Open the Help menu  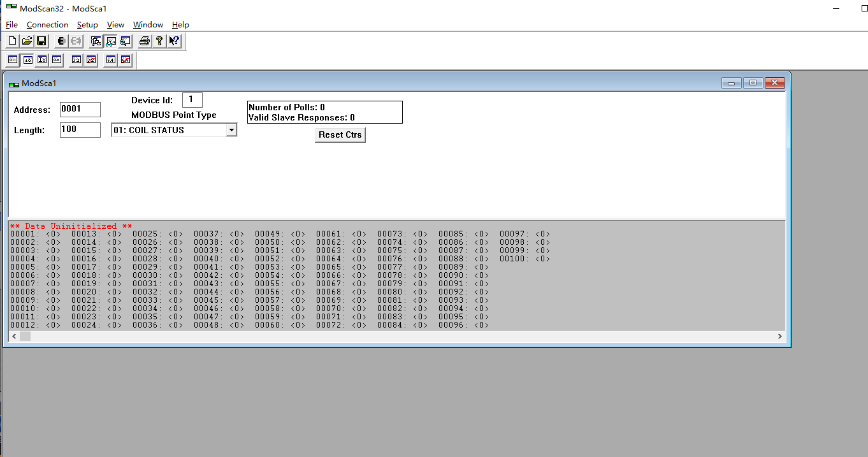pos(180,25)
